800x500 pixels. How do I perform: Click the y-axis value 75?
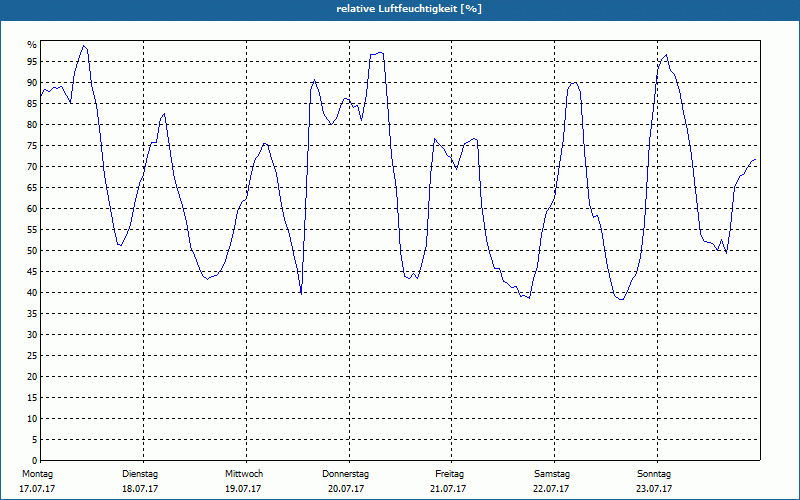tap(32, 145)
